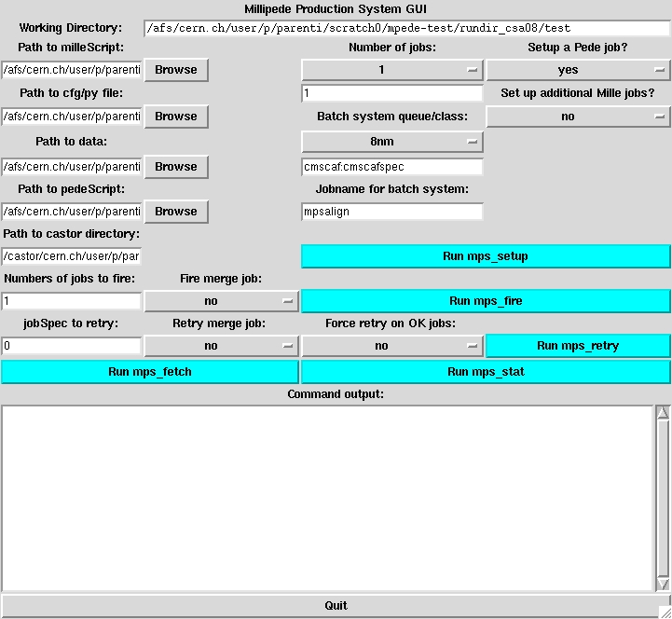Run mps_retry
Viewport: 672px width, 619px height.
pyautogui.click(x=578, y=346)
